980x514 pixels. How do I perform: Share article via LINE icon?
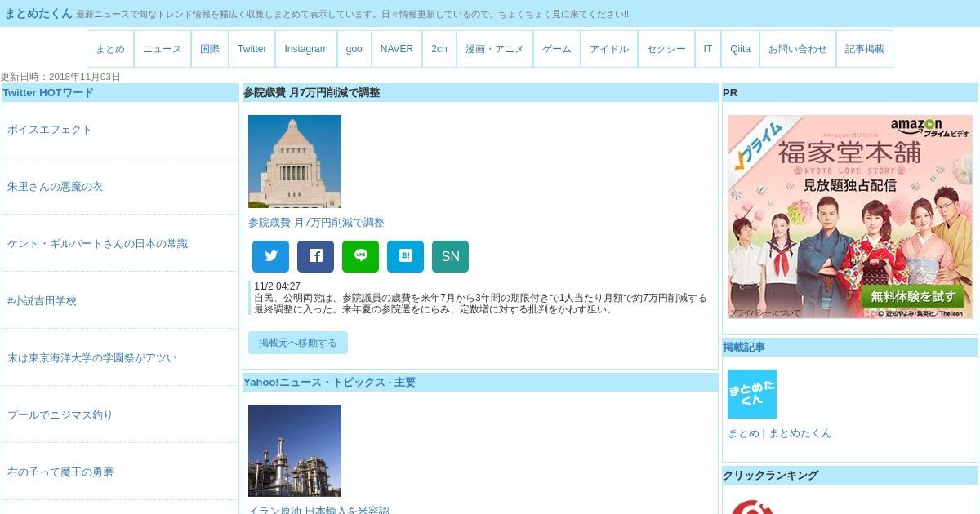pyautogui.click(x=360, y=256)
